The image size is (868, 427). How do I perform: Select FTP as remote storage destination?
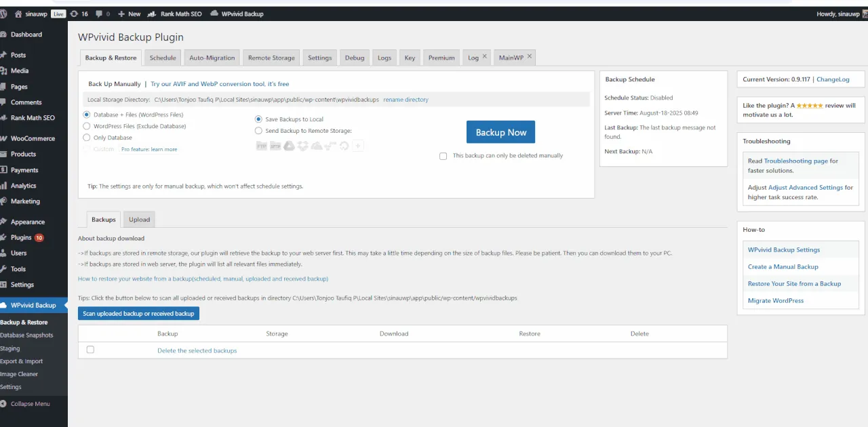261,146
